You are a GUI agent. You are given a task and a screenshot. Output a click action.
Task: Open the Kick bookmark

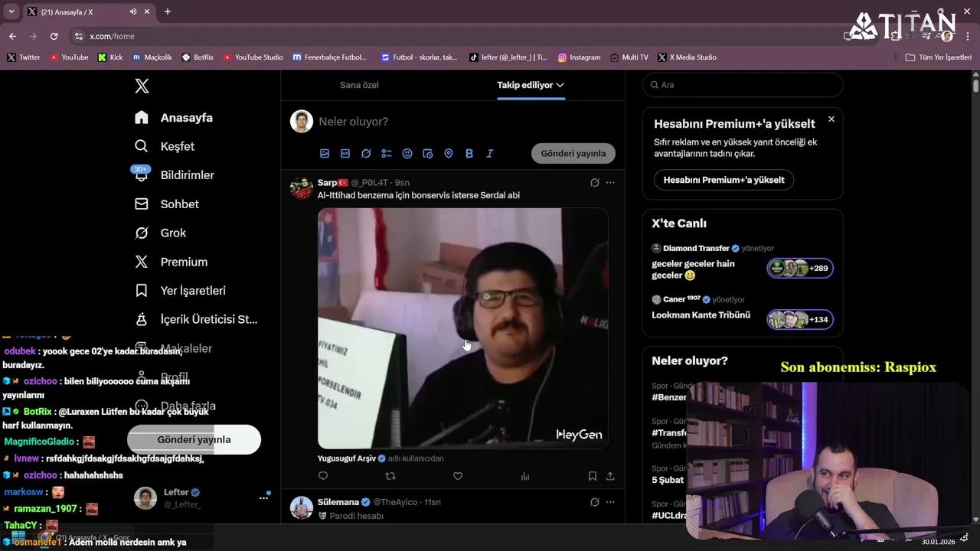coord(110,57)
